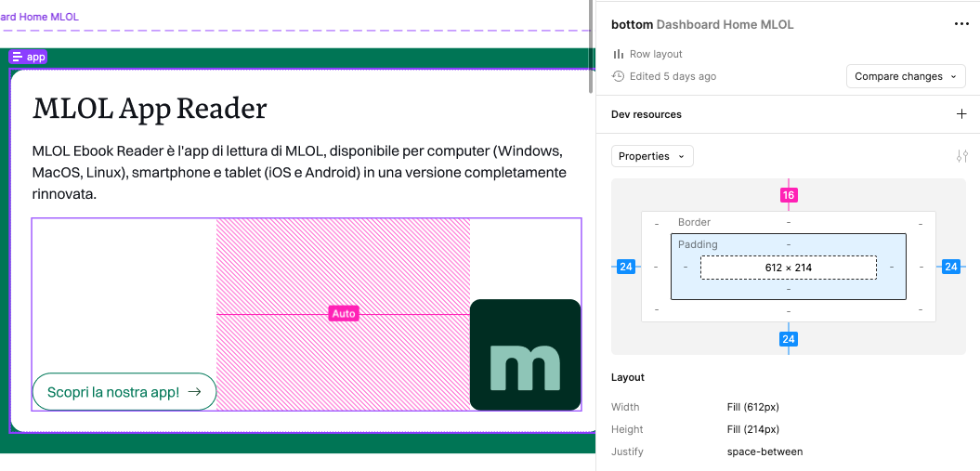Click the Justify value space-between

tap(764, 451)
